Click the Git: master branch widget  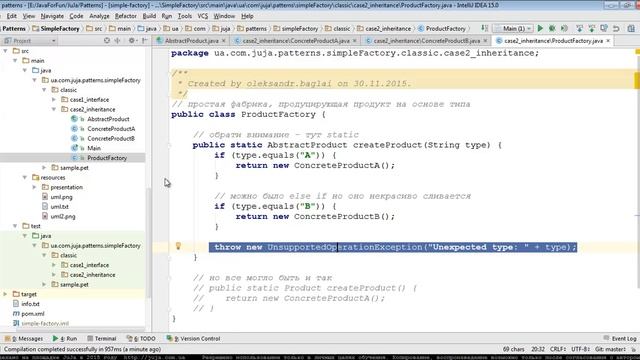coord(611,349)
